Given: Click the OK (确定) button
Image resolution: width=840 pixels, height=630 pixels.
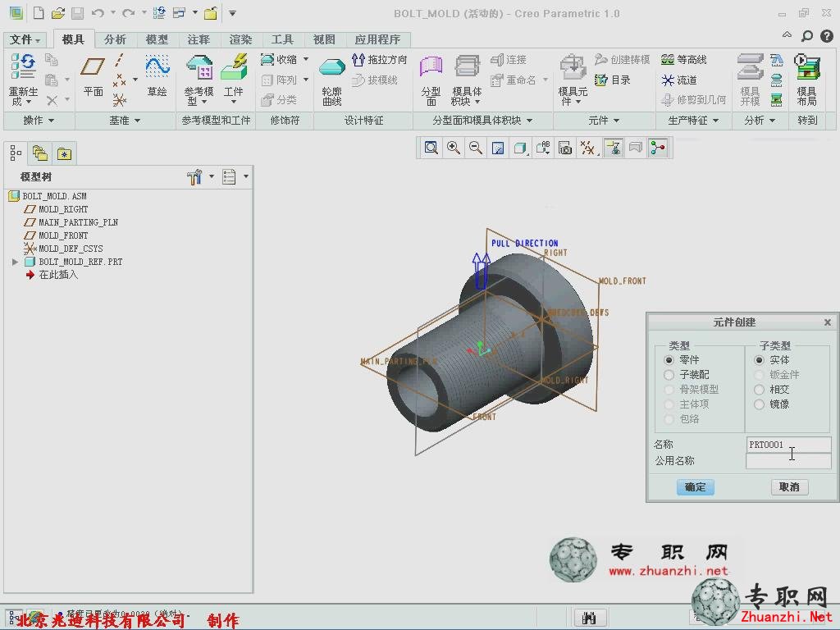Looking at the screenshot, I should pos(695,487).
